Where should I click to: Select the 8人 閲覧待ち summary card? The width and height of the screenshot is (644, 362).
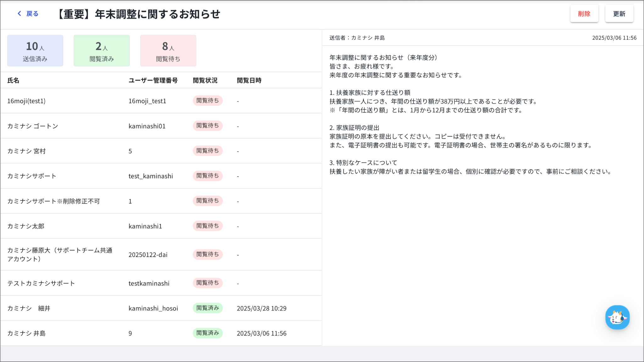pos(168,51)
